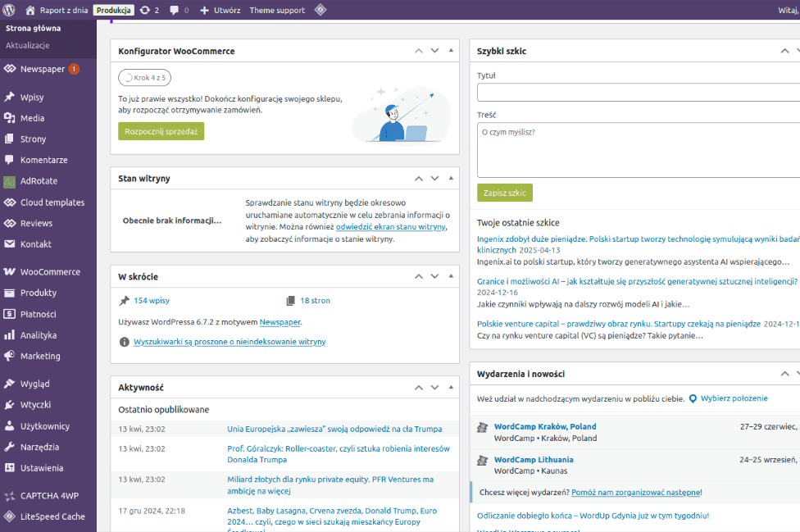
Task: Open Wyszukiwarki są proszone o nieindeksowanie witryny
Action: pyautogui.click(x=230, y=342)
